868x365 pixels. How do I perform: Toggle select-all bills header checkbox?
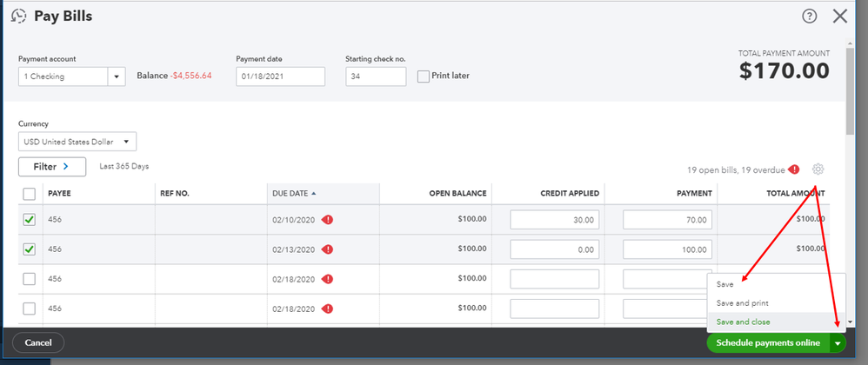[30, 194]
